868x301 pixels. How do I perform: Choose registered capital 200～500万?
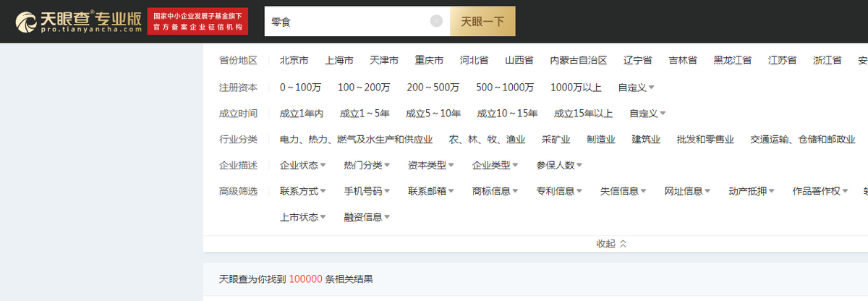click(433, 88)
